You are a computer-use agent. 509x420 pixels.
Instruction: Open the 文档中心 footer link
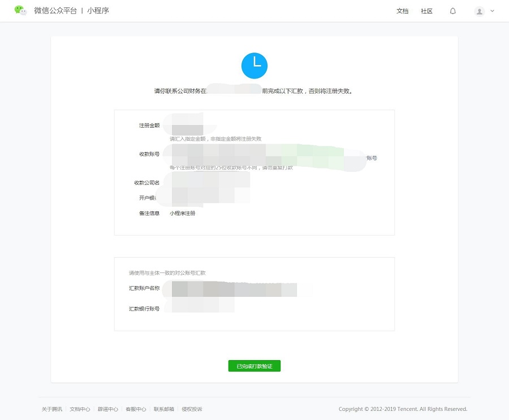pyautogui.click(x=80, y=409)
